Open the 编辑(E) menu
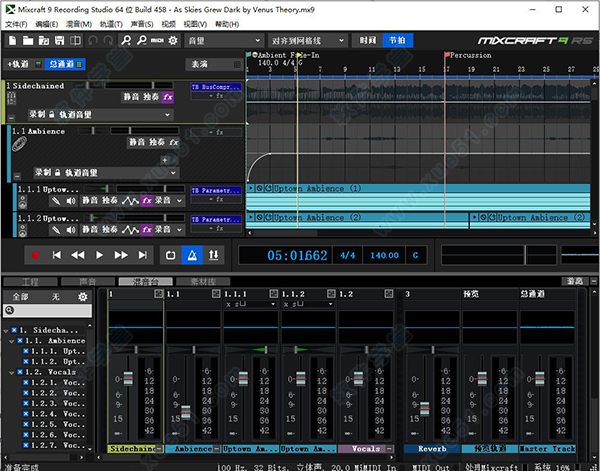This screenshot has height=471, width=600. click(x=46, y=24)
